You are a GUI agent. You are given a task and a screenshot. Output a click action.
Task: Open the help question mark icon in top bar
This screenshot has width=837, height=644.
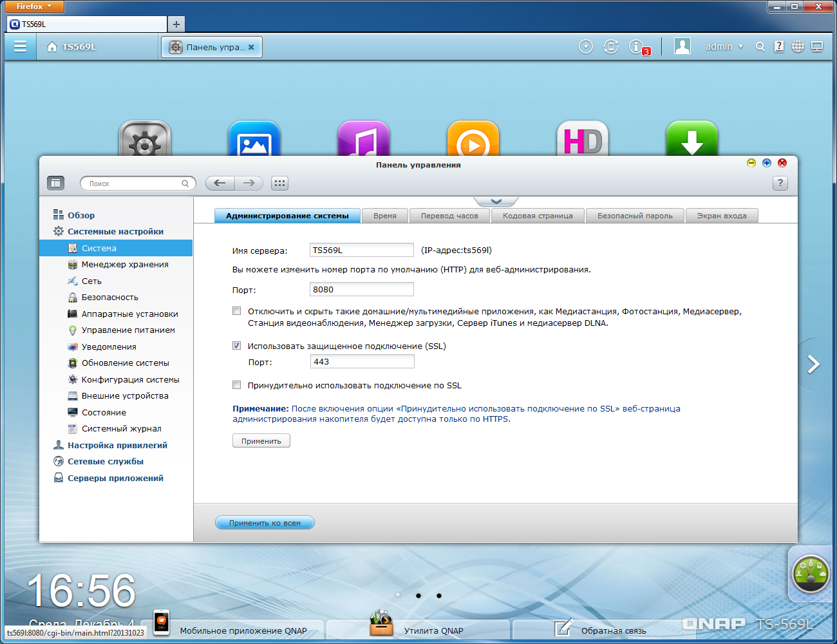pyautogui.click(x=779, y=46)
